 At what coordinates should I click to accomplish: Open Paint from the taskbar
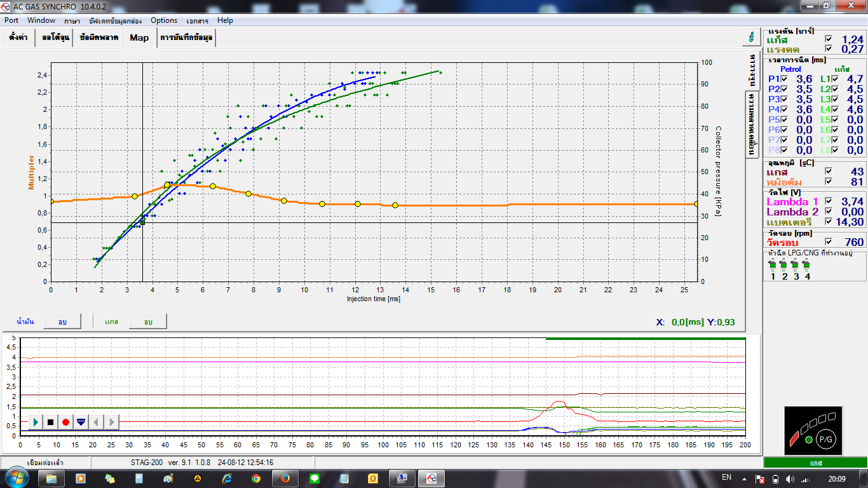coord(168,478)
